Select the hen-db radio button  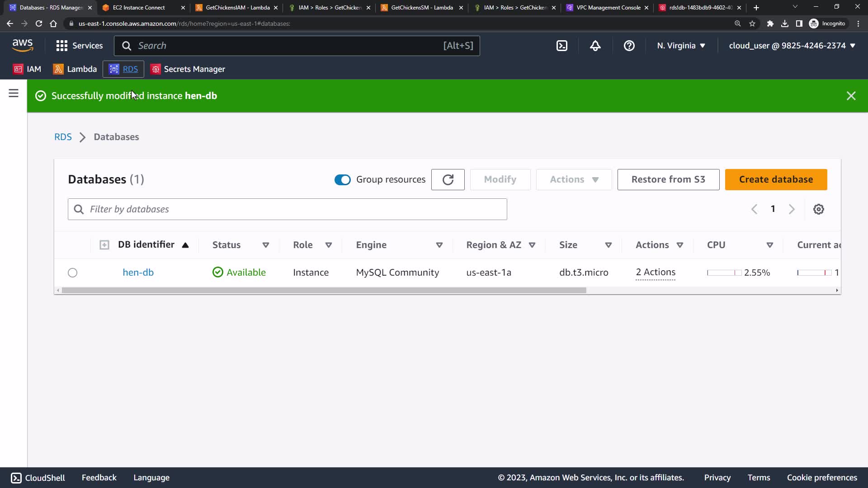(73, 272)
